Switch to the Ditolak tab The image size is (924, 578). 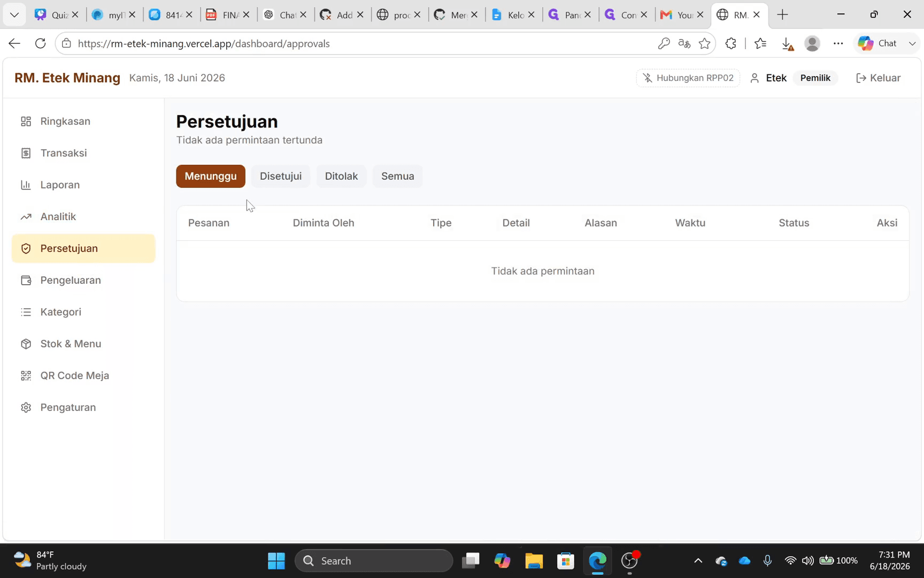[x=341, y=176]
